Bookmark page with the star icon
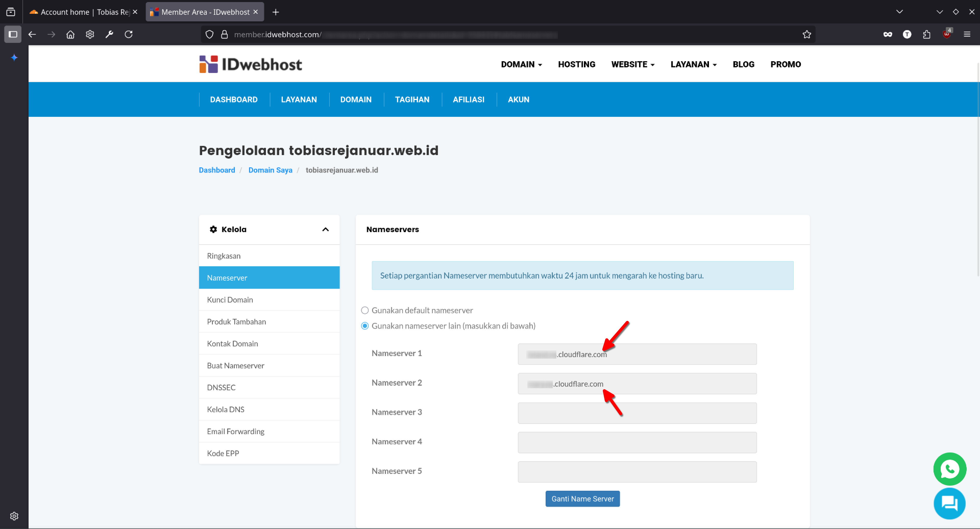The height and width of the screenshot is (529, 980). (806, 35)
